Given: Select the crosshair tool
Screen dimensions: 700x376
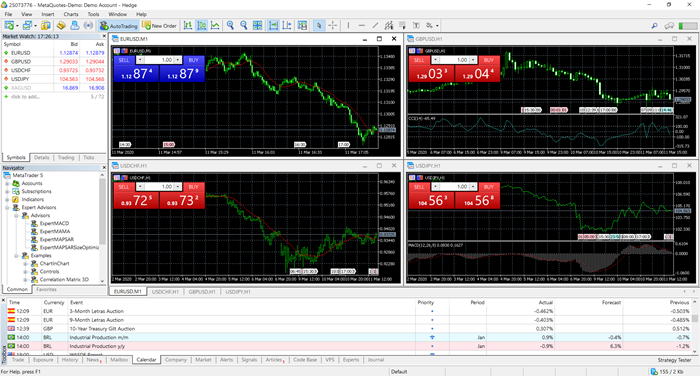Looking at the screenshot, I should 333,25.
